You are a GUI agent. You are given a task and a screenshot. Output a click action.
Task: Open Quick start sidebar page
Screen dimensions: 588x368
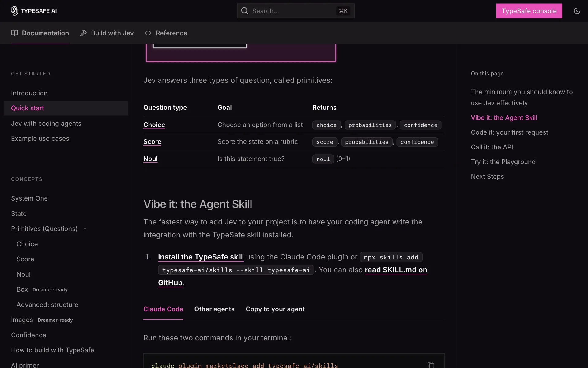[66, 108]
